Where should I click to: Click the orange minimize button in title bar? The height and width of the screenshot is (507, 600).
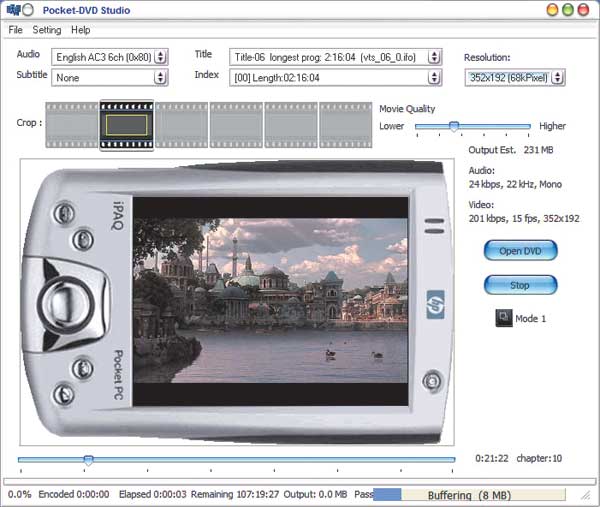click(553, 10)
